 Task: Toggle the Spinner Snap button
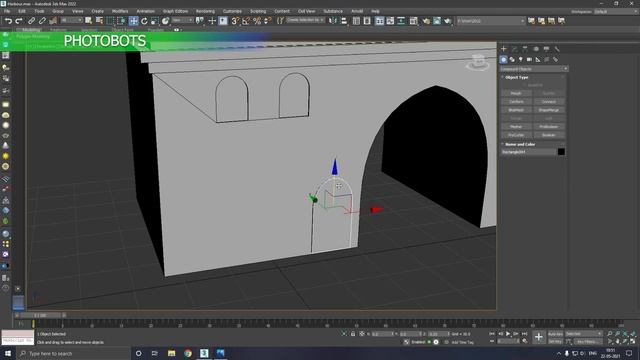(267, 21)
